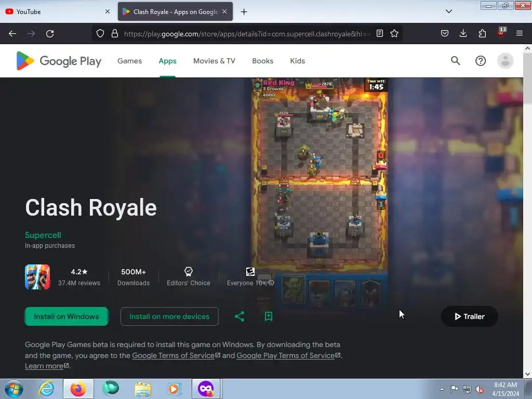Screen dimensions: 532x399
Task: Open Action Center flag icon
Action: click(x=454, y=389)
